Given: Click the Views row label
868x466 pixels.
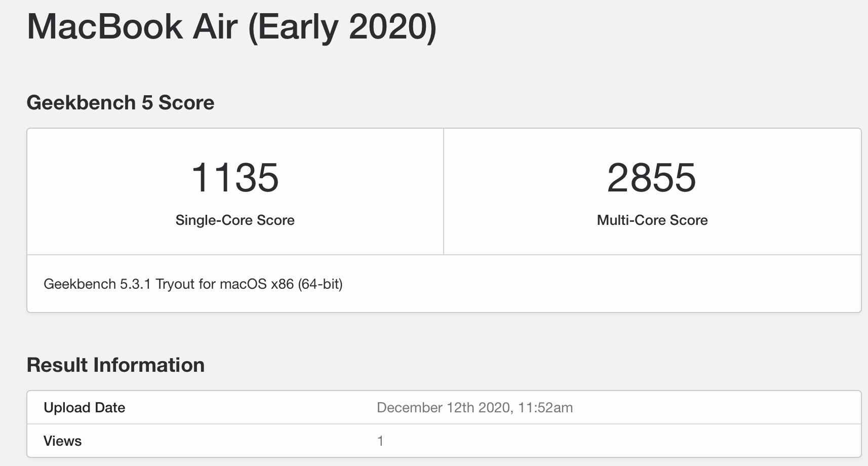Looking at the screenshot, I should (62, 441).
